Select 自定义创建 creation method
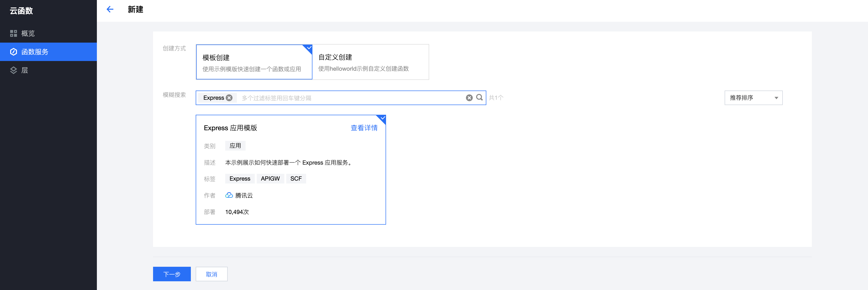868x290 pixels. coord(370,62)
